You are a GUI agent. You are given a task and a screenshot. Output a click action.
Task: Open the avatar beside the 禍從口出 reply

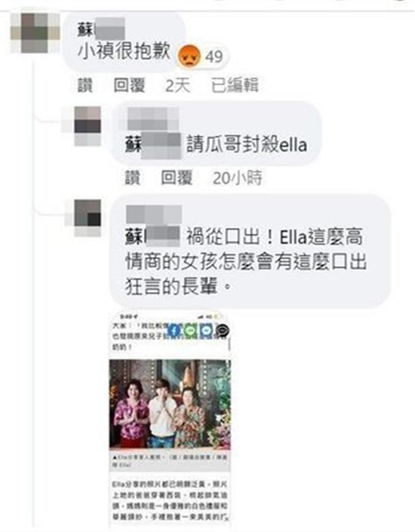[87, 219]
